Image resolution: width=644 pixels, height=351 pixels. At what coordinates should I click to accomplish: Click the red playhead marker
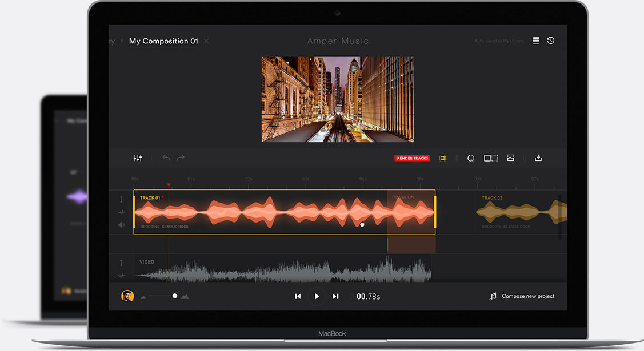[x=169, y=185]
